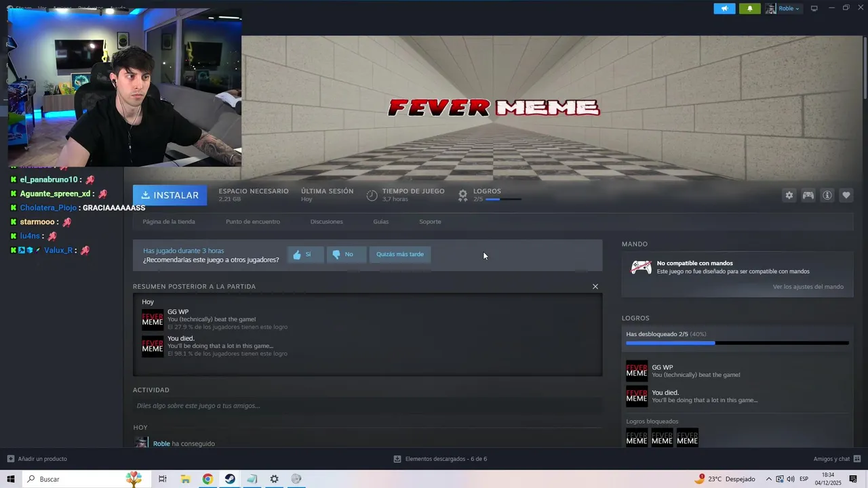The width and height of the screenshot is (868, 488).
Task: Click the 23°C Despejado weather widget
Action: pos(725,479)
